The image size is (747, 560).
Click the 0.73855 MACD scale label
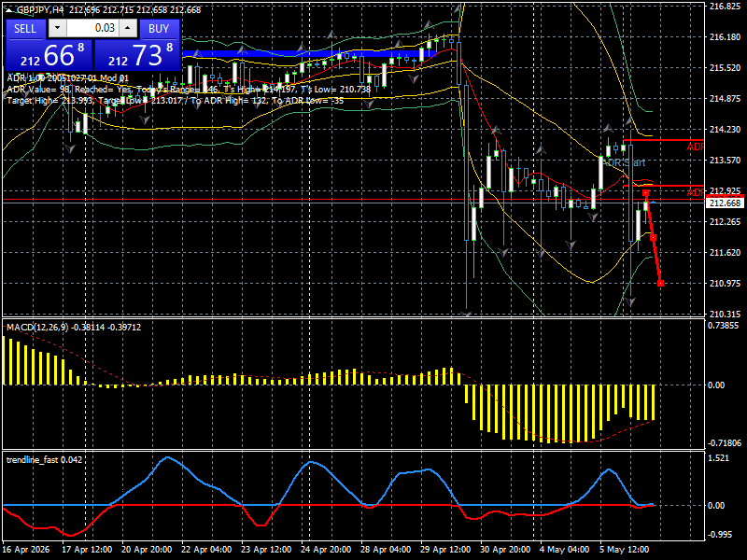[724, 326]
